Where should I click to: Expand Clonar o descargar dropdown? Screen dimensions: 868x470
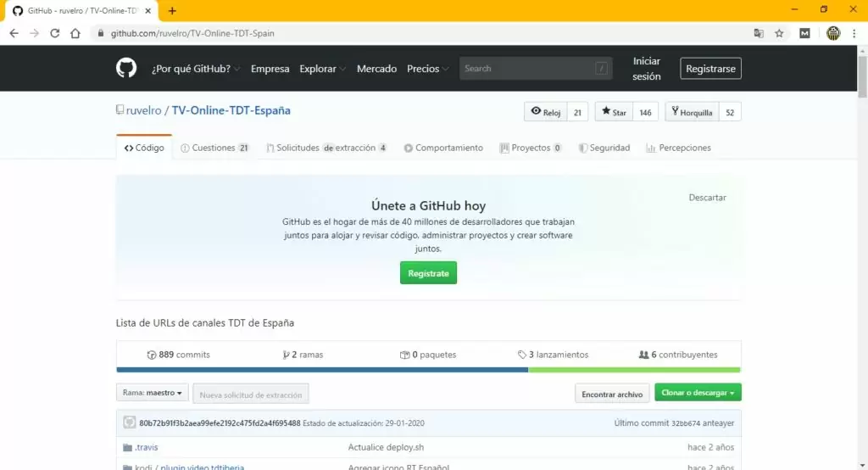698,394
